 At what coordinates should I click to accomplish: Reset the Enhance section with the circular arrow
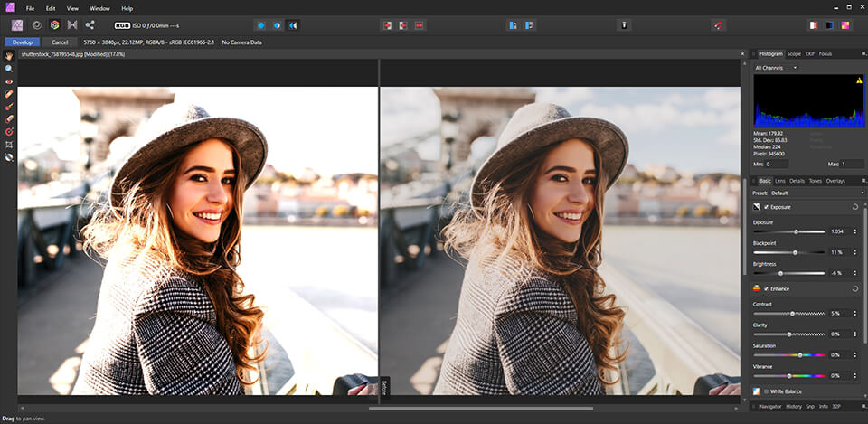pyautogui.click(x=855, y=289)
